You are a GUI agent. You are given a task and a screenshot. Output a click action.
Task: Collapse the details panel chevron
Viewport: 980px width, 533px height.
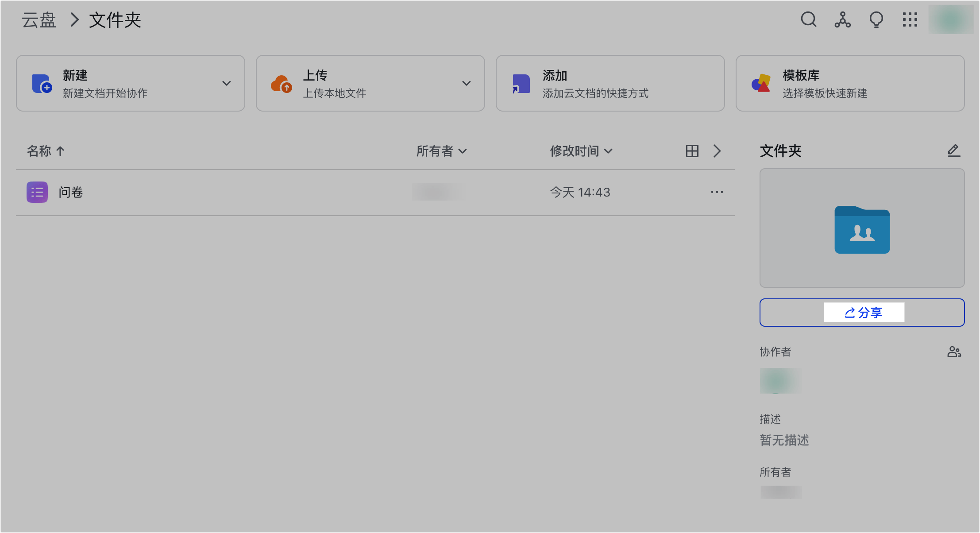pyautogui.click(x=717, y=151)
